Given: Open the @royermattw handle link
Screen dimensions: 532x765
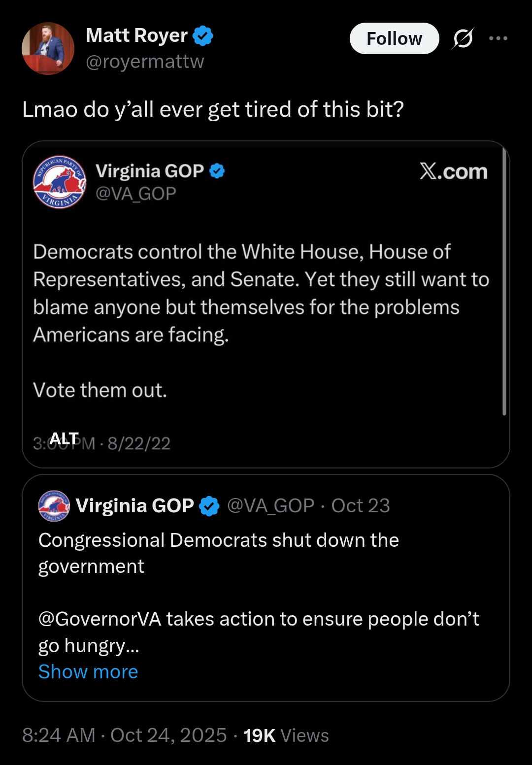Looking at the screenshot, I should [145, 62].
